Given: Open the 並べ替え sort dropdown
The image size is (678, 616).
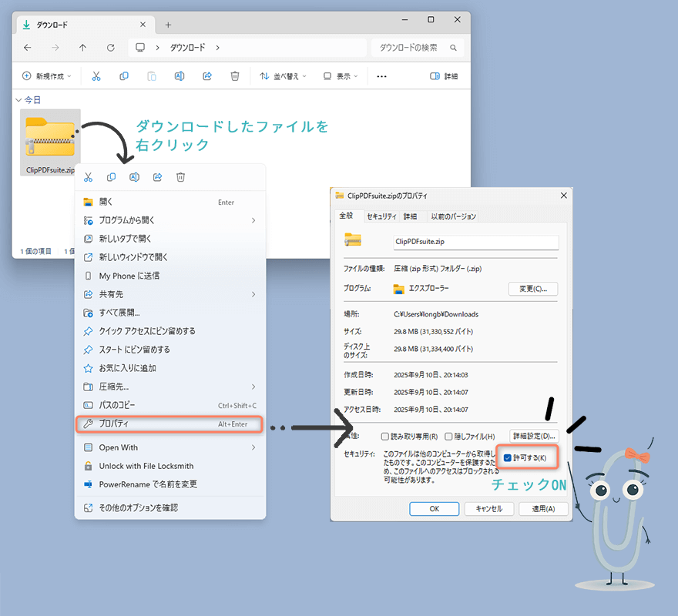Looking at the screenshot, I should tap(283, 76).
